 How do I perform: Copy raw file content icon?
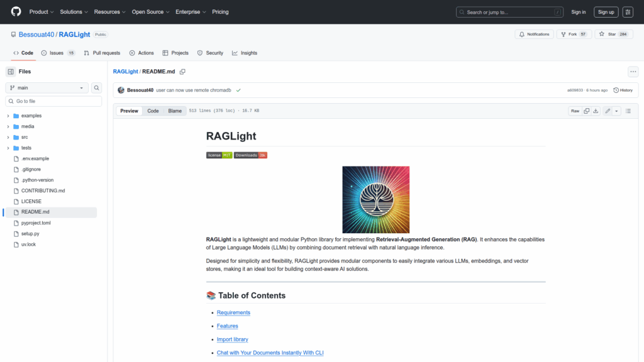point(586,111)
